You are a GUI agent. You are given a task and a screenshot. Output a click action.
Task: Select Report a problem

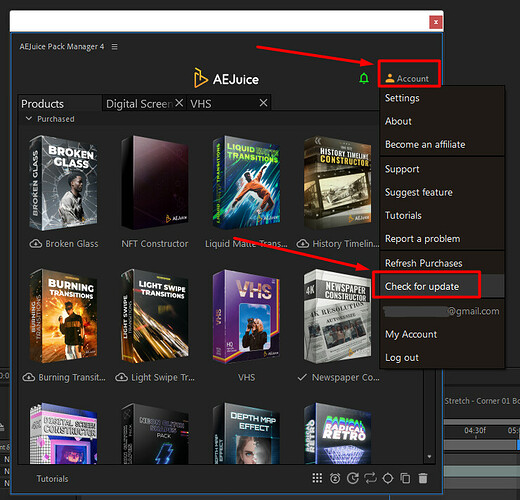[x=442, y=239]
